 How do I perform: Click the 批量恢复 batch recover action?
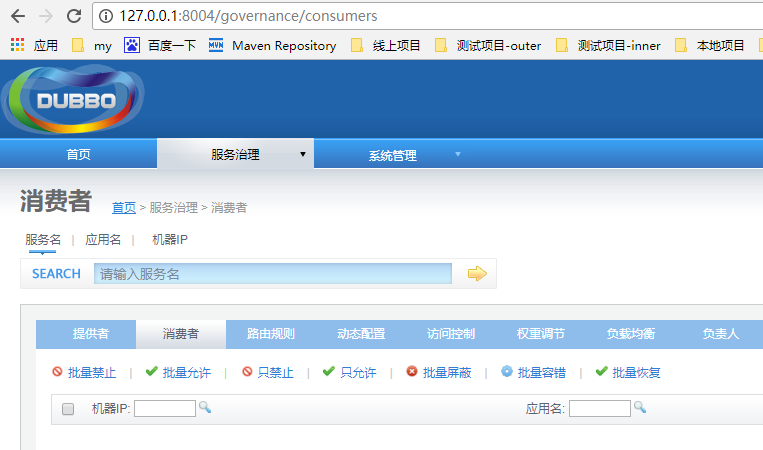[628, 373]
